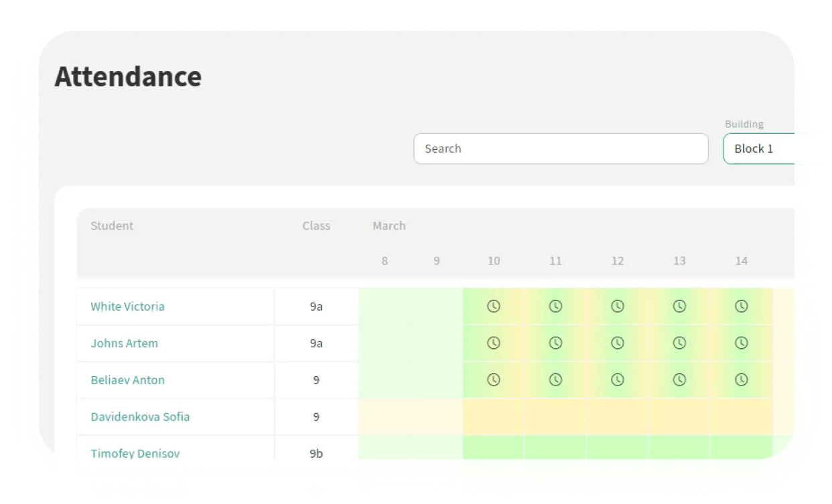Click Beliaev Anton's clock icon for March 12
832x504 pixels.
pyautogui.click(x=617, y=380)
